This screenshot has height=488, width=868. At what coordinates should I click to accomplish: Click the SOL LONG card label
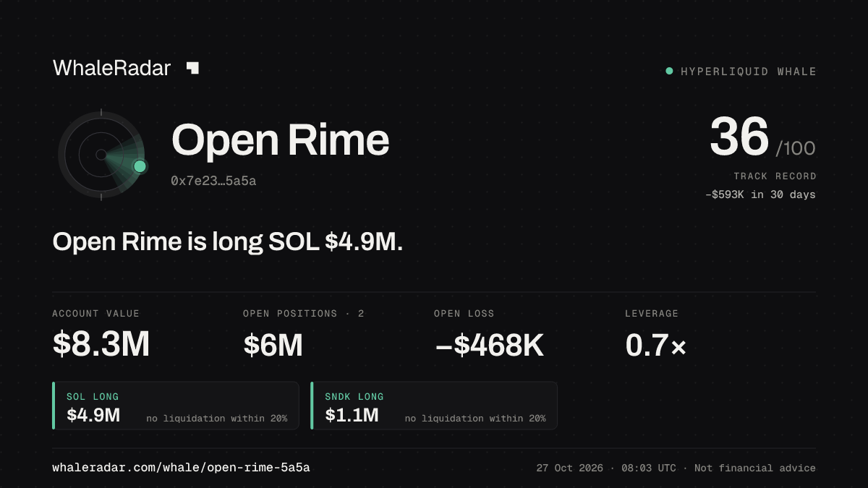click(93, 397)
